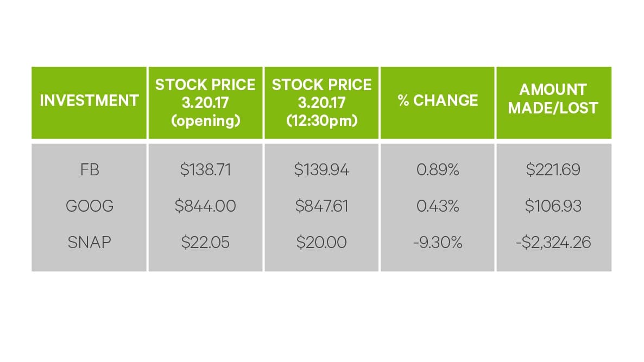Viewport: 644px width, 362px height.
Task: Click the $844.00 opening price
Action: [x=205, y=206]
